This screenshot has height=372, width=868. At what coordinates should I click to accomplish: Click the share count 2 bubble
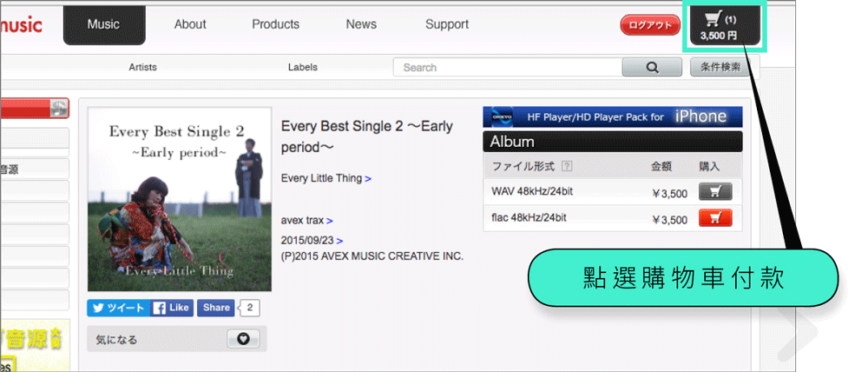coord(250,308)
